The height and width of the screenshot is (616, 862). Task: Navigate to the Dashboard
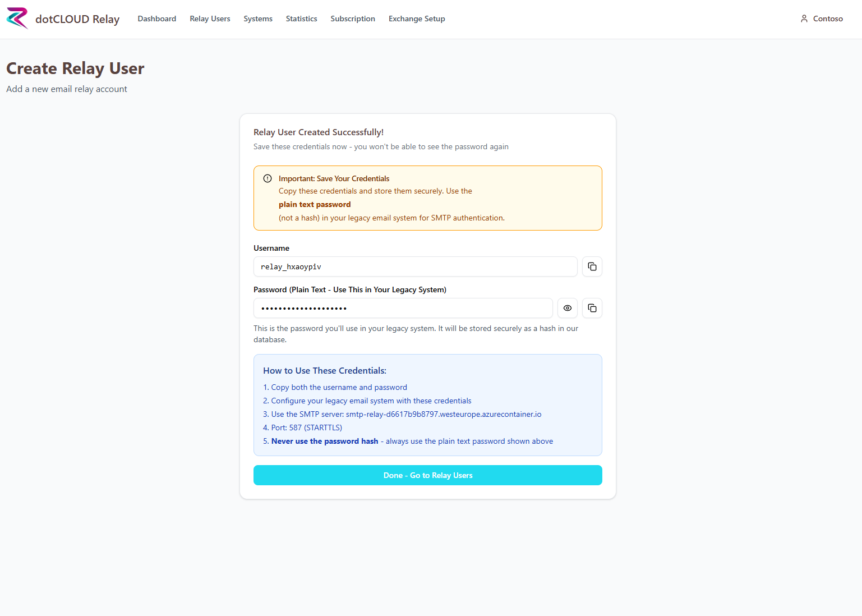click(156, 19)
